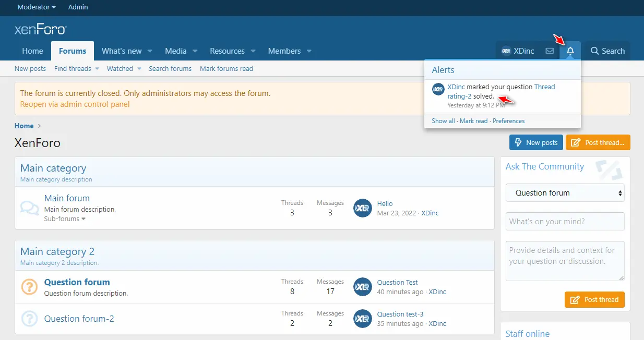The height and width of the screenshot is (340, 644).
Task: Open the Question forum select box
Action: pyautogui.click(x=565, y=193)
